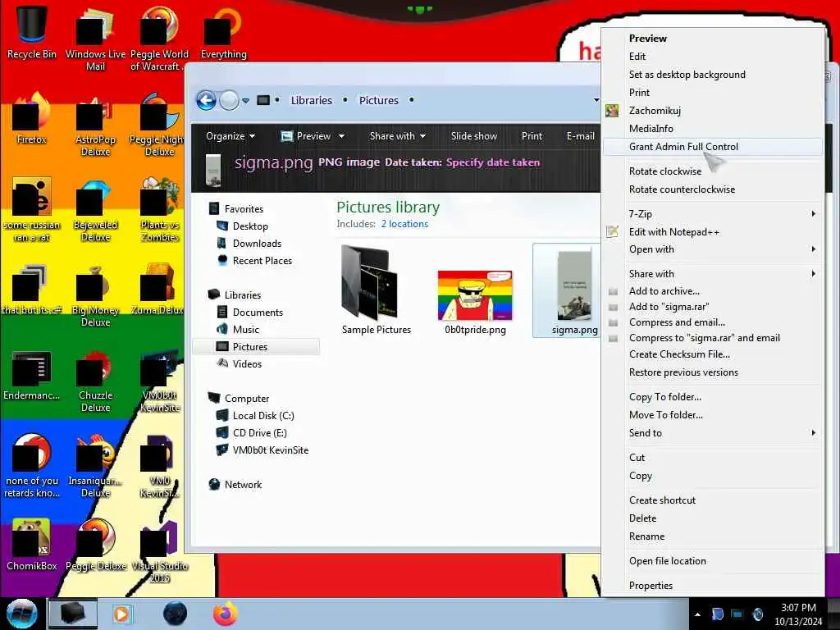Show hidden tray icons arrow
The height and width of the screenshot is (630, 840).
(x=697, y=614)
